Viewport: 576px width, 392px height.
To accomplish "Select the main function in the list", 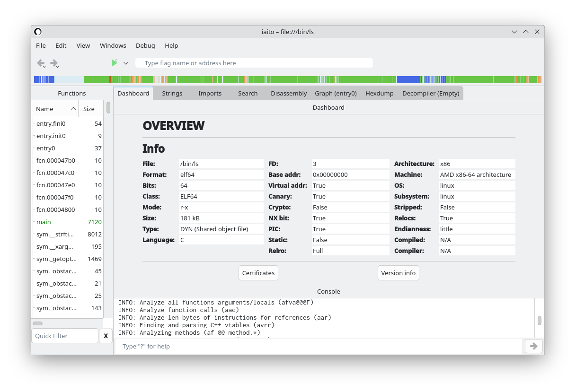I will (44, 222).
